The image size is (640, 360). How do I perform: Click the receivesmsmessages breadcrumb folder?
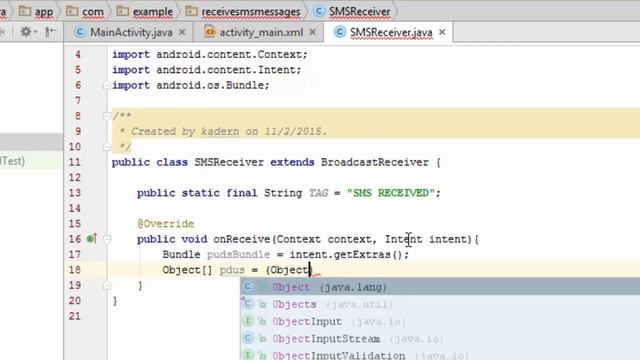tap(243, 12)
